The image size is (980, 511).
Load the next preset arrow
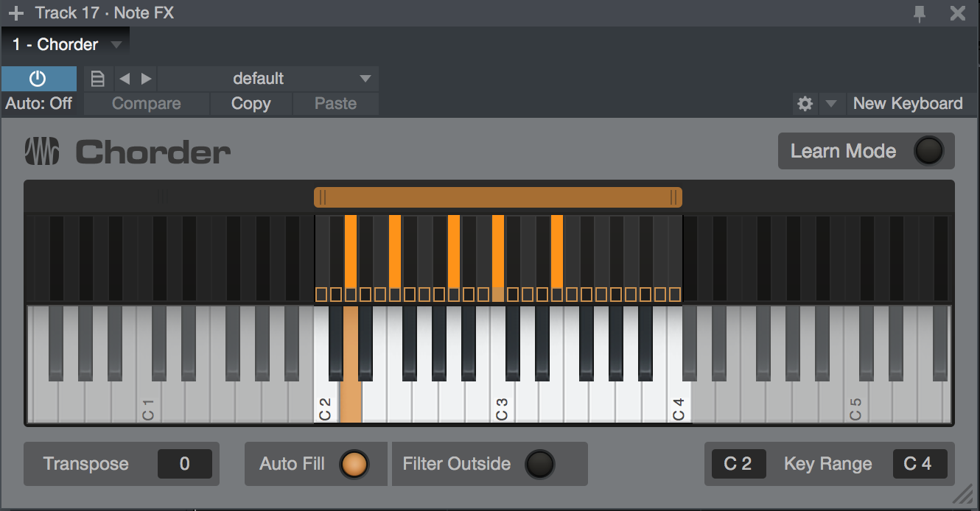(x=146, y=79)
